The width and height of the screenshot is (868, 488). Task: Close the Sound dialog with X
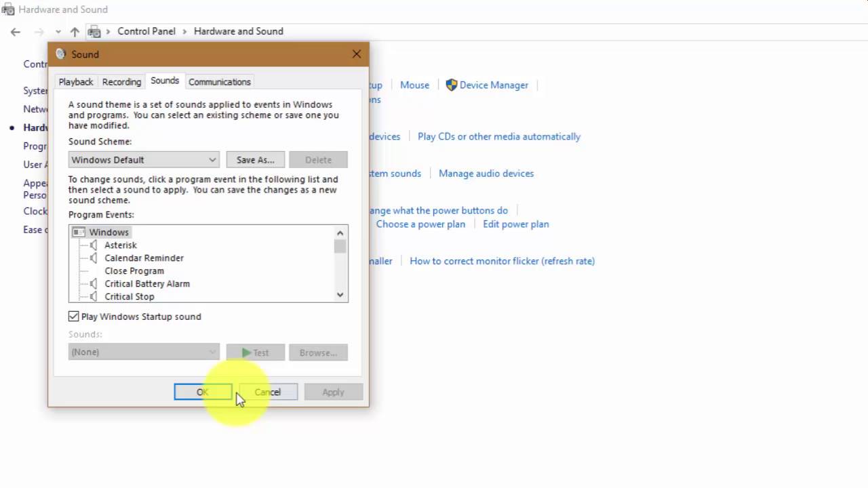click(357, 54)
